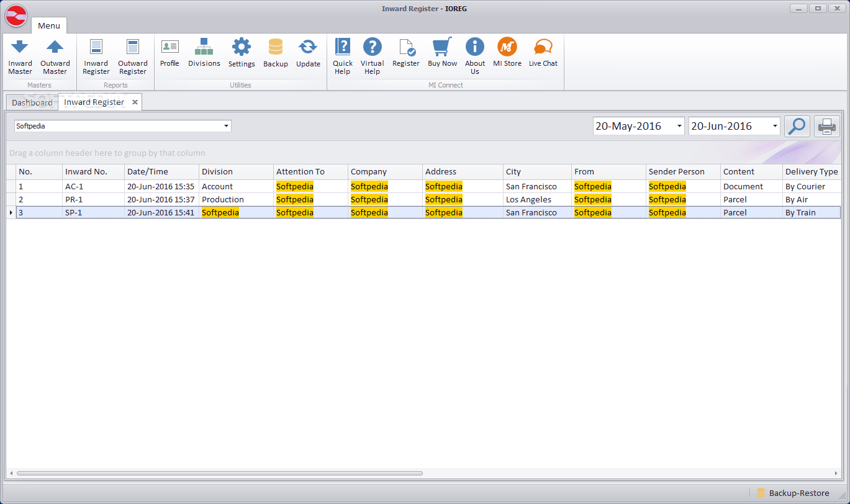Select the Account division cell
Viewport: 850px width, 504px height.
click(x=236, y=187)
